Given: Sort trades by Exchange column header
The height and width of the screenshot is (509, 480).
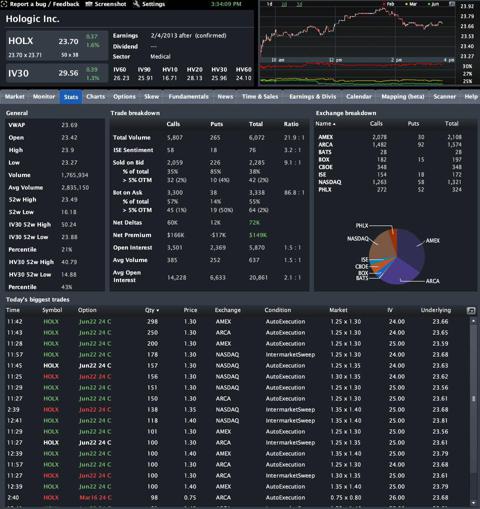Looking at the screenshot, I should pyautogui.click(x=228, y=310).
